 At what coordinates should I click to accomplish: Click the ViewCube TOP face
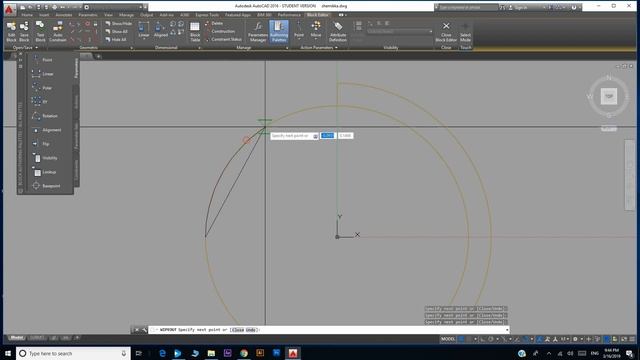(609, 97)
